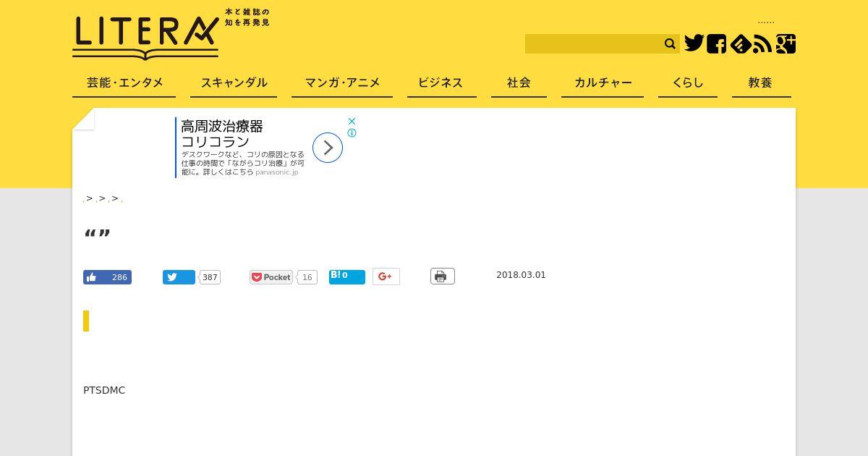
Task: Open the カルチャー menu
Action: pos(603,83)
